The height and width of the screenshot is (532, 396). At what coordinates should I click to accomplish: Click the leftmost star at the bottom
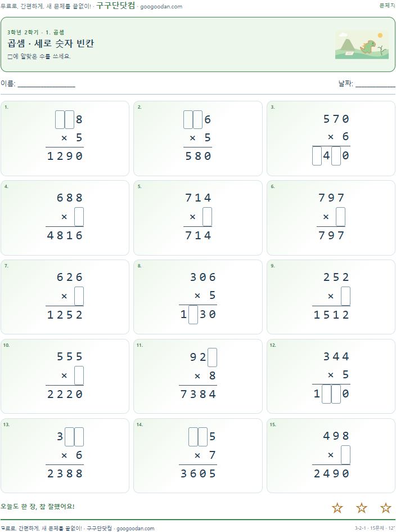tap(337, 508)
